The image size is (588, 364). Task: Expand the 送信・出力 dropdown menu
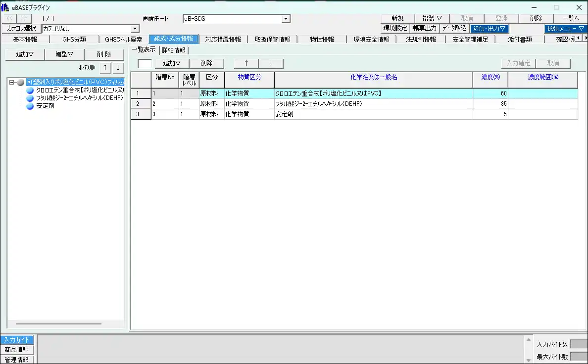[489, 29]
